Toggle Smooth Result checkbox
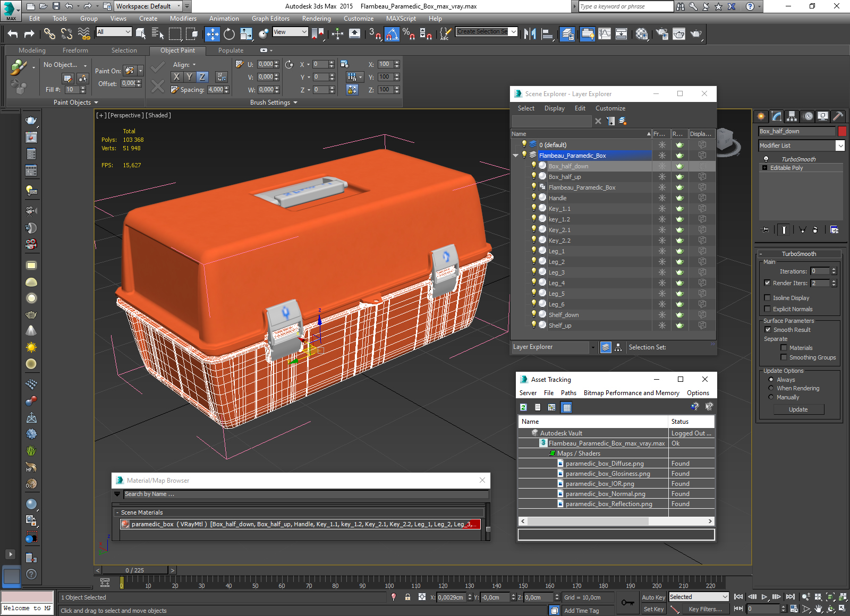This screenshot has height=616, width=850. coord(768,330)
